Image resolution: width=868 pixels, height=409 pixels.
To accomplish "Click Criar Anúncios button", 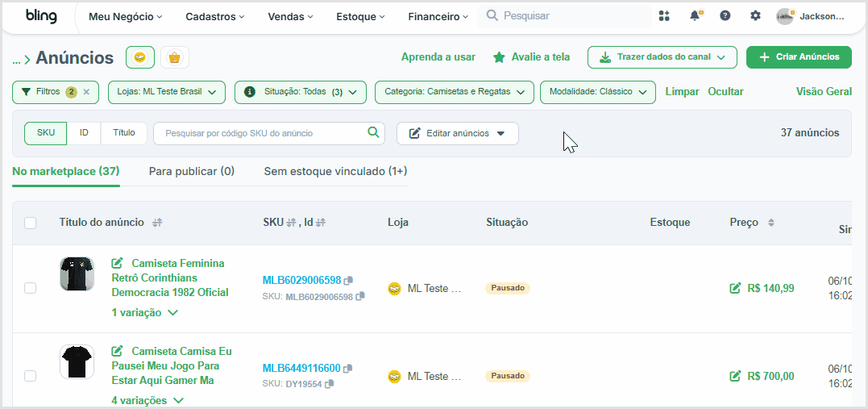I will pyautogui.click(x=799, y=57).
